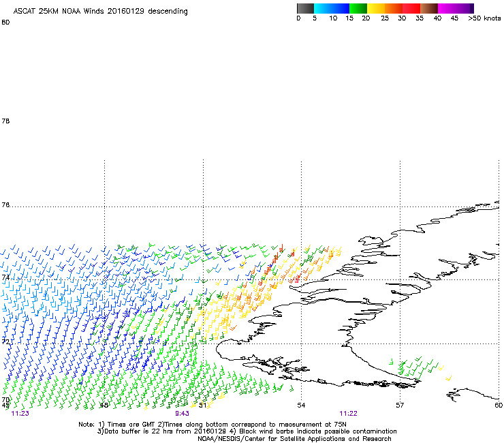504x443 pixels.
Task: Click the 54 longitude axis label
Action: click(x=301, y=405)
